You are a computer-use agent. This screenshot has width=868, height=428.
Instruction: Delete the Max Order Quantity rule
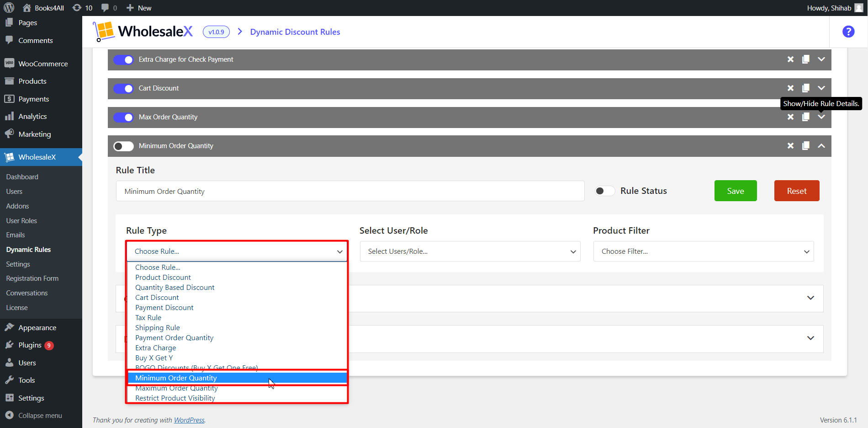(x=790, y=117)
